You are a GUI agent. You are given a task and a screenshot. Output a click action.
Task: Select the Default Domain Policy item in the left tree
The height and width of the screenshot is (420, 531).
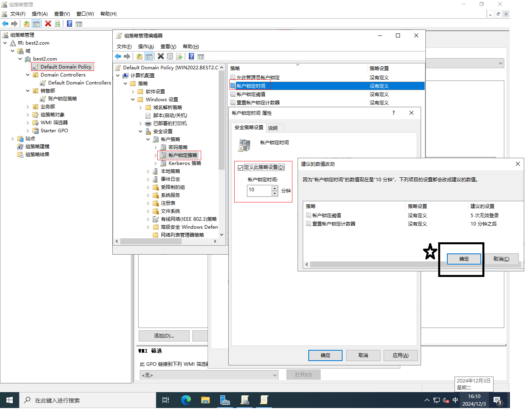(66, 67)
